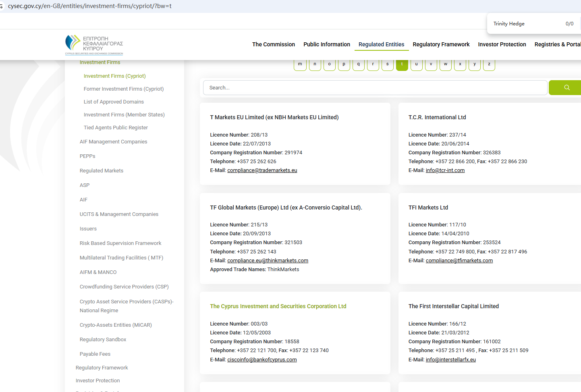Select the letter 's' filter button
This screenshot has width=581, height=392.
pyautogui.click(x=387, y=64)
